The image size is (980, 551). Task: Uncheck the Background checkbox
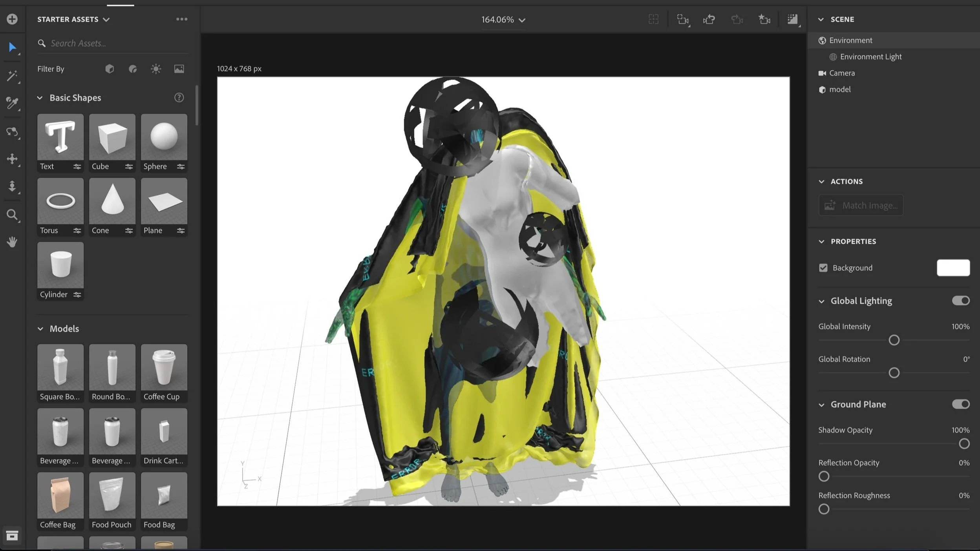click(x=823, y=268)
